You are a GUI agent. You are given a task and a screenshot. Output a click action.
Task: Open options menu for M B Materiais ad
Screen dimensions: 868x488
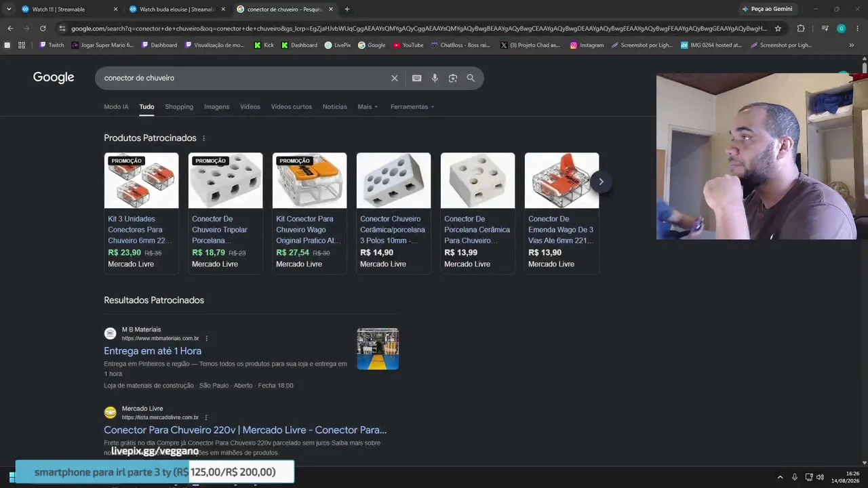pos(206,338)
